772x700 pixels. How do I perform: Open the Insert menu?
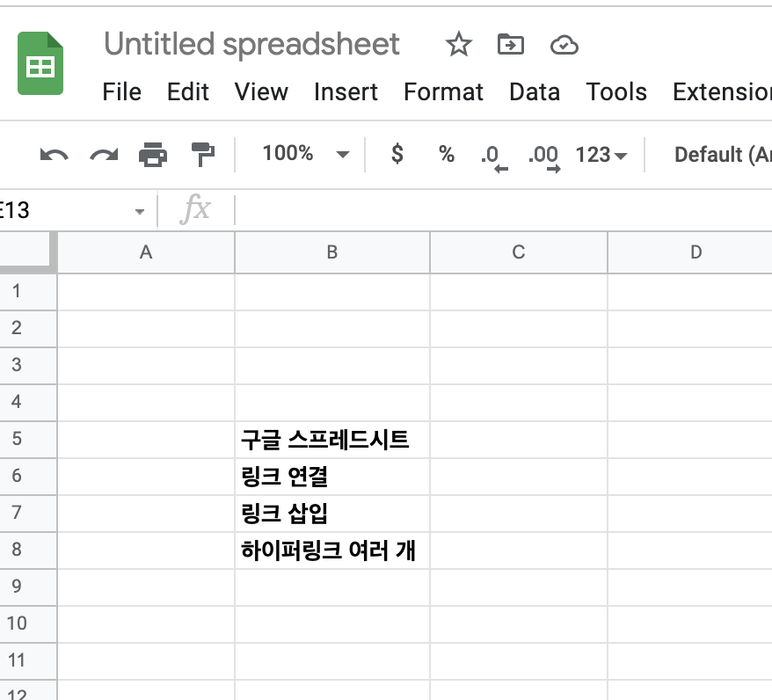click(346, 92)
